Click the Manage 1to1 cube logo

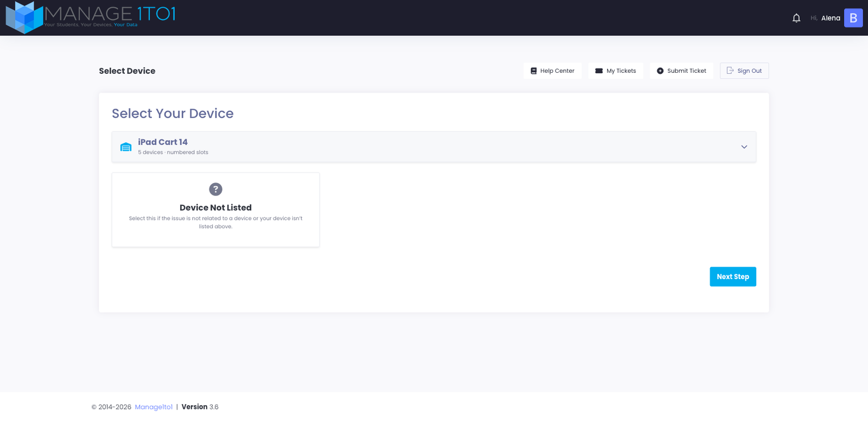(x=24, y=17)
